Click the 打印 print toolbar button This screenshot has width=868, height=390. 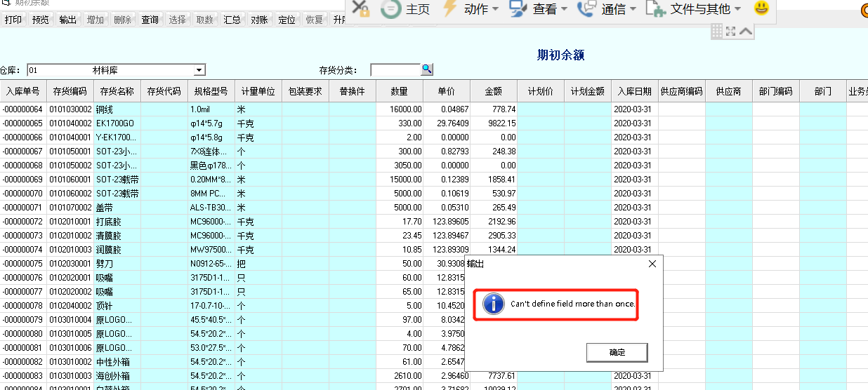[13, 20]
